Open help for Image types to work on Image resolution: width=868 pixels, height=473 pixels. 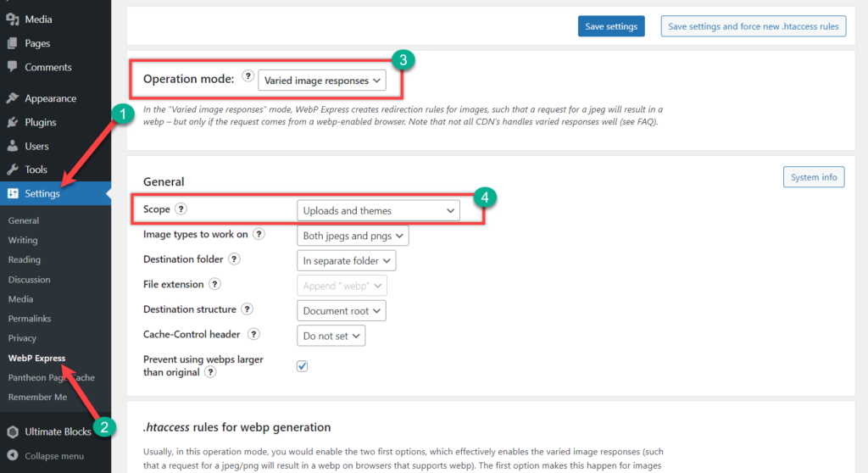pyautogui.click(x=259, y=234)
